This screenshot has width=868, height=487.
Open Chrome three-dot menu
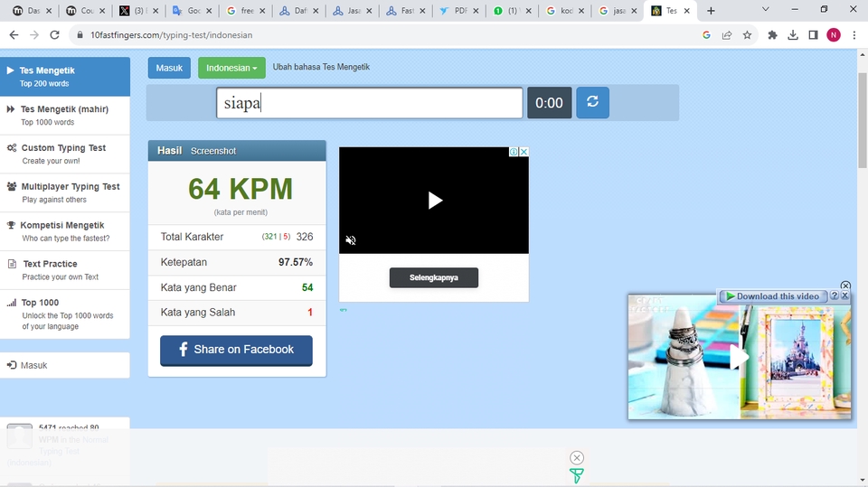coord(854,35)
